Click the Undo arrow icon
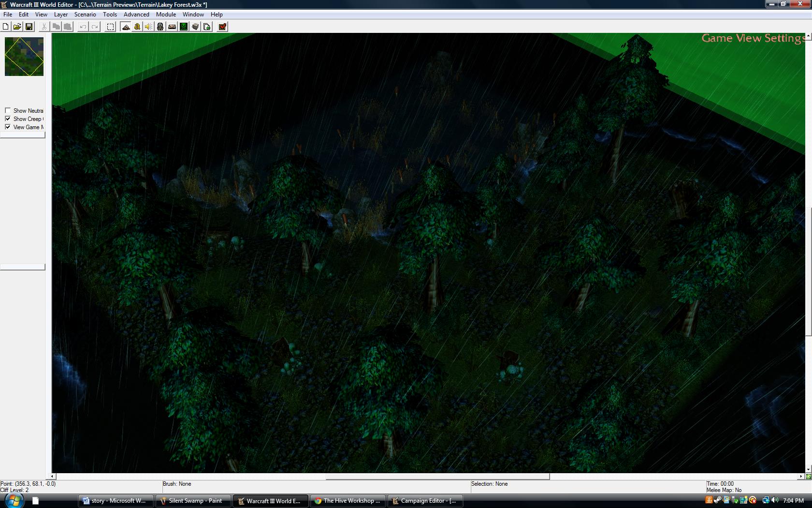Screen dimensions: 812x508 [x=83, y=27]
